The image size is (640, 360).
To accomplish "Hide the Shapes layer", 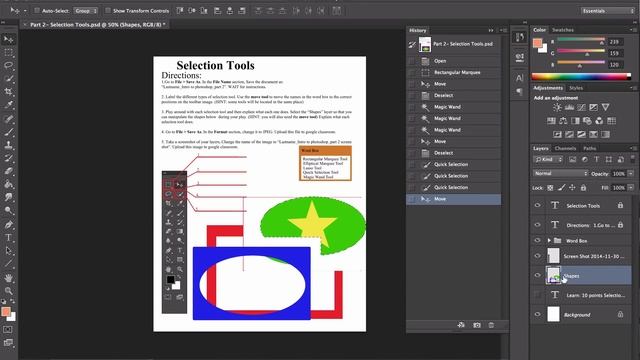I will tap(538, 275).
